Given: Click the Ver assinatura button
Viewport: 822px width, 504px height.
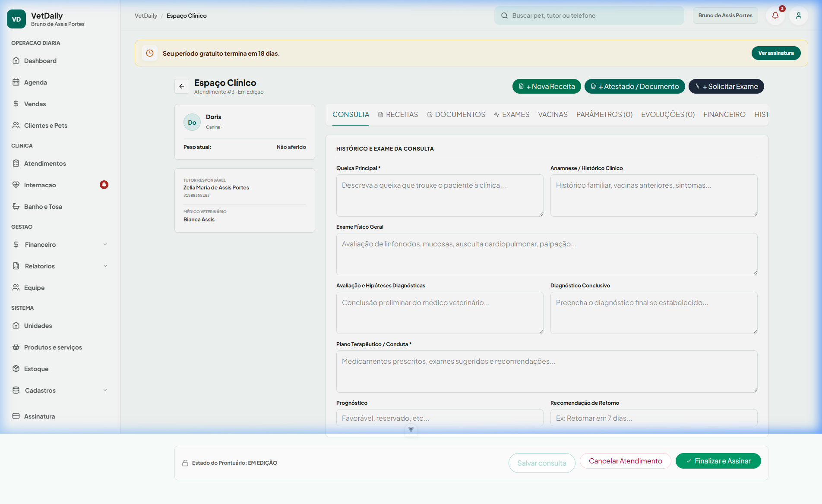Looking at the screenshot, I should [776, 53].
